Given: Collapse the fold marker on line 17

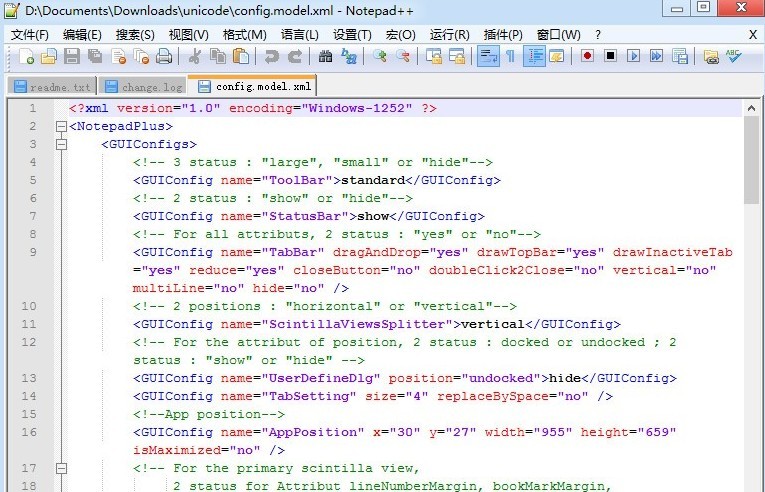Looking at the screenshot, I should tap(61, 468).
